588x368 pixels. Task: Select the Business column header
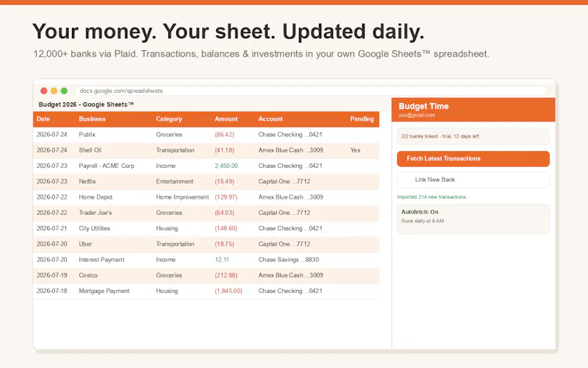93,119
